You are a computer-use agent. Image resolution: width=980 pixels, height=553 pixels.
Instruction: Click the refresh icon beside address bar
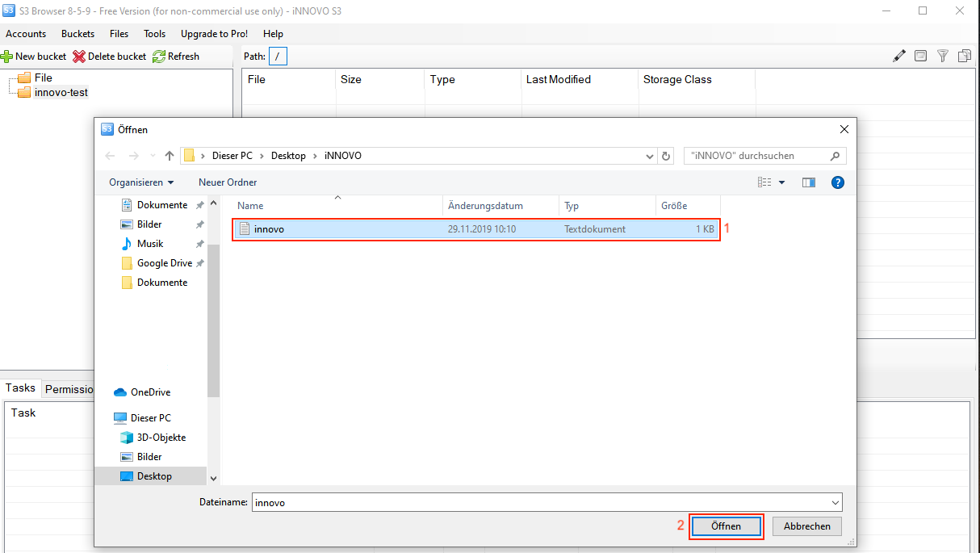(x=666, y=156)
